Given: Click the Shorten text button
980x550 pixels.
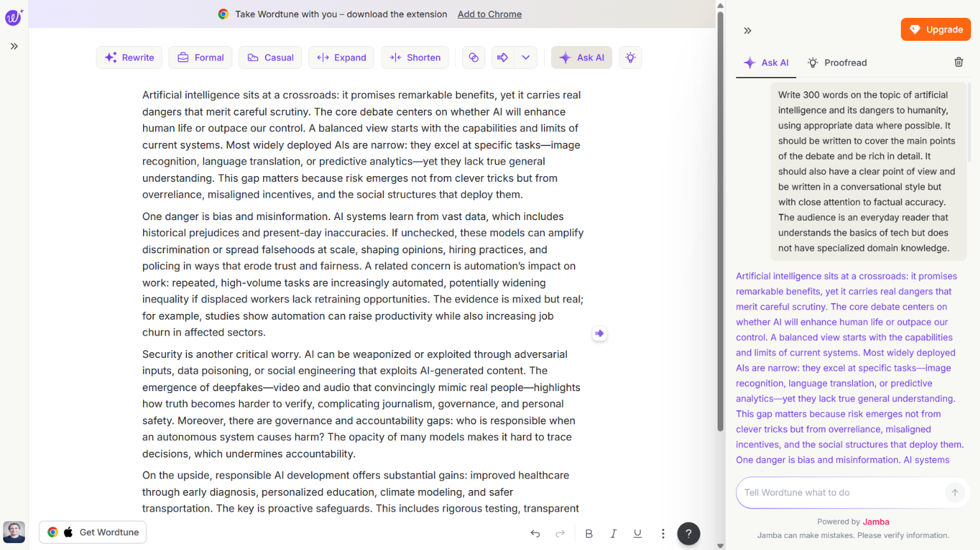Looking at the screenshot, I should (x=415, y=57).
